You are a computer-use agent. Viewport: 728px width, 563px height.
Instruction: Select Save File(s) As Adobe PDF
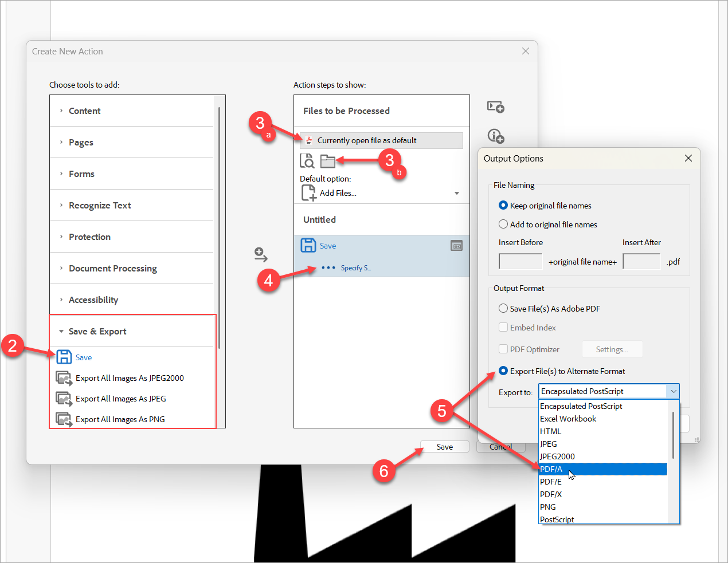[x=503, y=308]
